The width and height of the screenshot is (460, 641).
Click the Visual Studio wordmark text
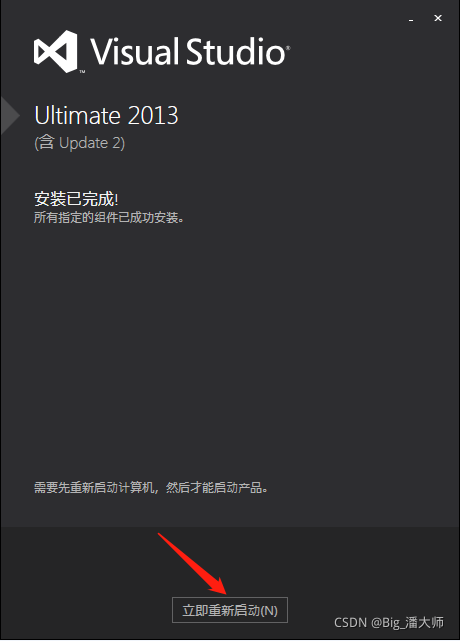click(x=188, y=51)
